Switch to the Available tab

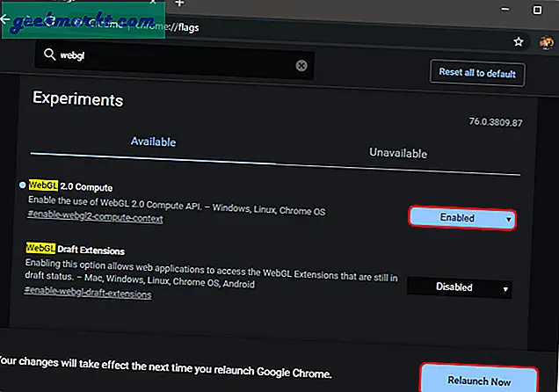[153, 142]
